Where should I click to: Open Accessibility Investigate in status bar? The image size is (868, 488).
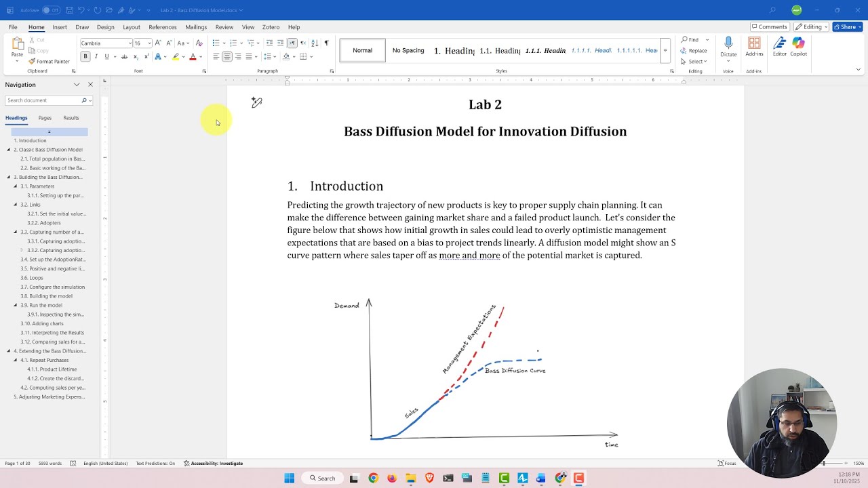coord(213,464)
